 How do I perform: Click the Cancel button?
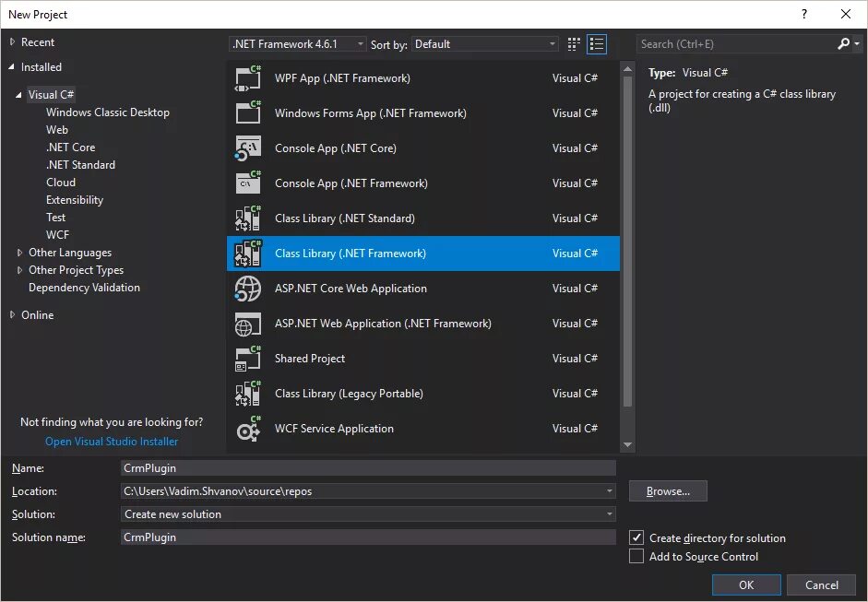(822, 584)
